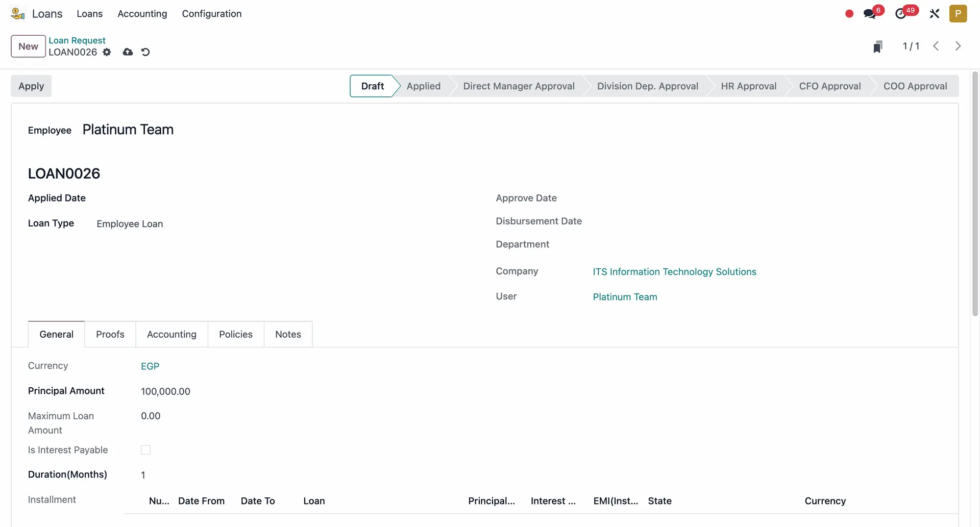Viewport: 980px width, 527px height.
Task: Open the ITS Information Technology Solutions company link
Action: (x=674, y=272)
